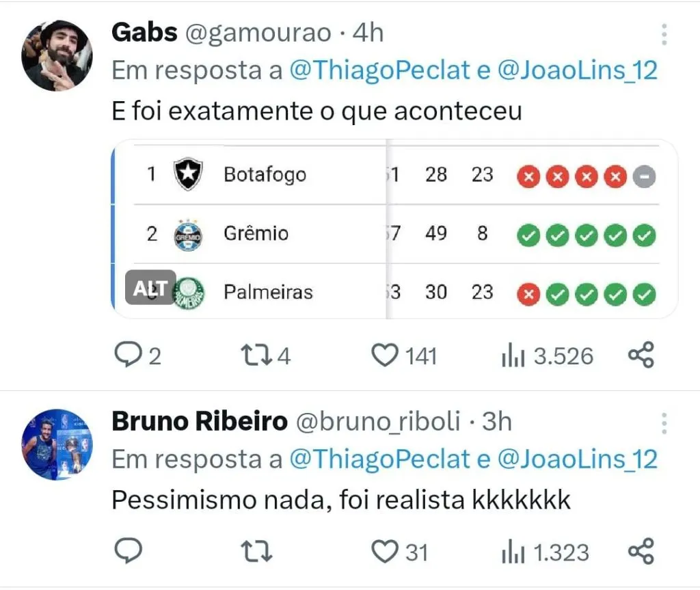Like the Gabs tweet
The height and width of the screenshot is (590, 700).
pos(385,356)
